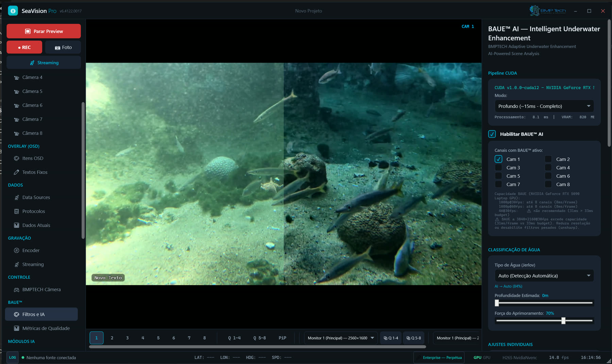Toggle the Habilitar BAUE AI checkbox

[x=492, y=134]
